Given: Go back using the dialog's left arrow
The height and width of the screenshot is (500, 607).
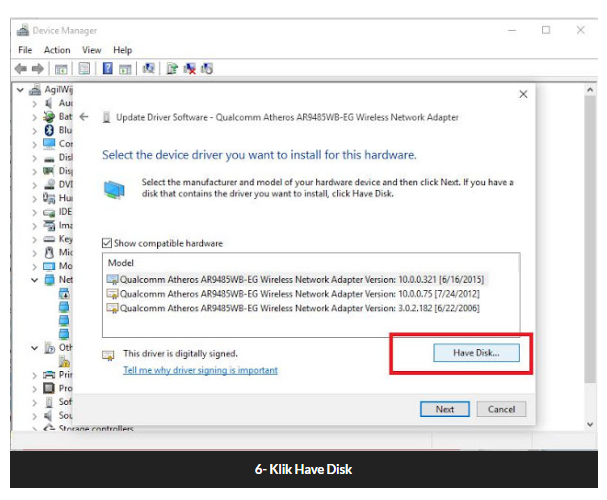Looking at the screenshot, I should click(x=84, y=116).
